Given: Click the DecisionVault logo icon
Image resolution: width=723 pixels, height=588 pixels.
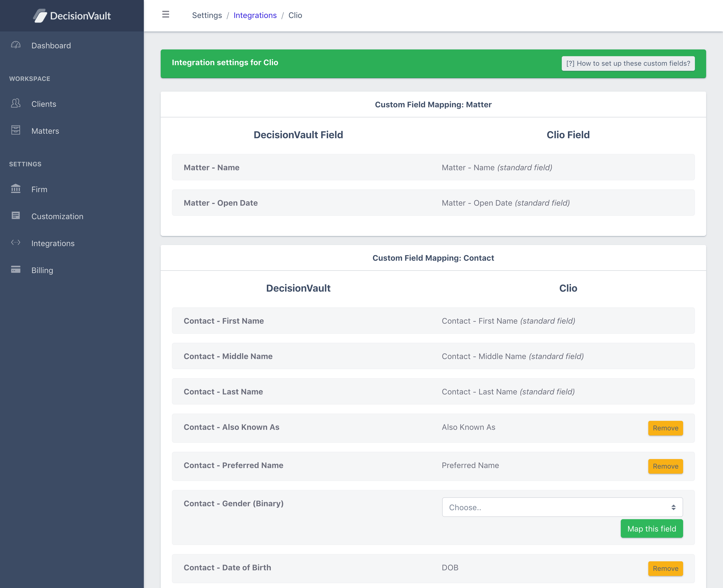Looking at the screenshot, I should pyautogui.click(x=40, y=16).
